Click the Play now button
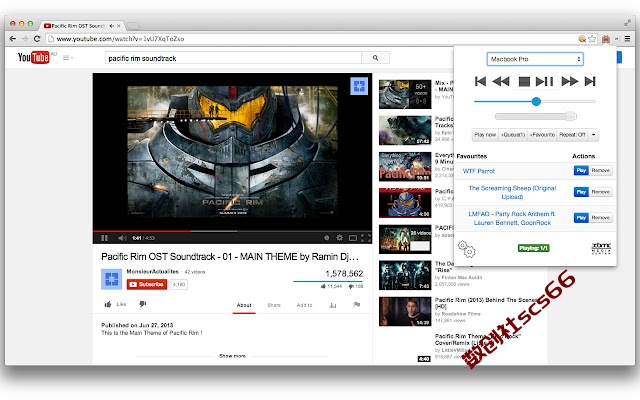 485,135
